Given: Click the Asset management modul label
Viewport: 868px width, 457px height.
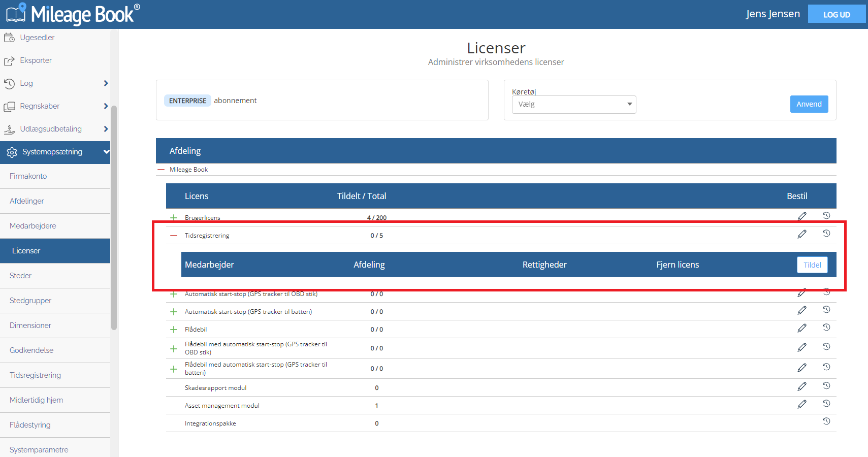Looking at the screenshot, I should pyautogui.click(x=222, y=406).
